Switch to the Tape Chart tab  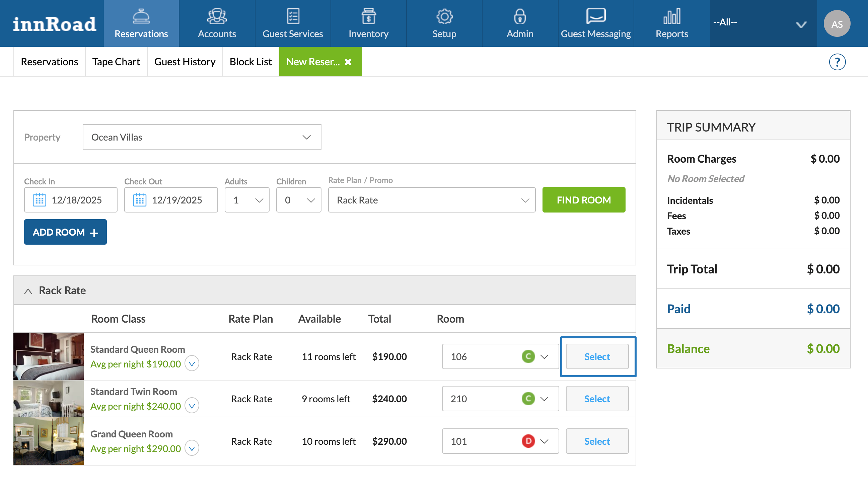point(116,62)
